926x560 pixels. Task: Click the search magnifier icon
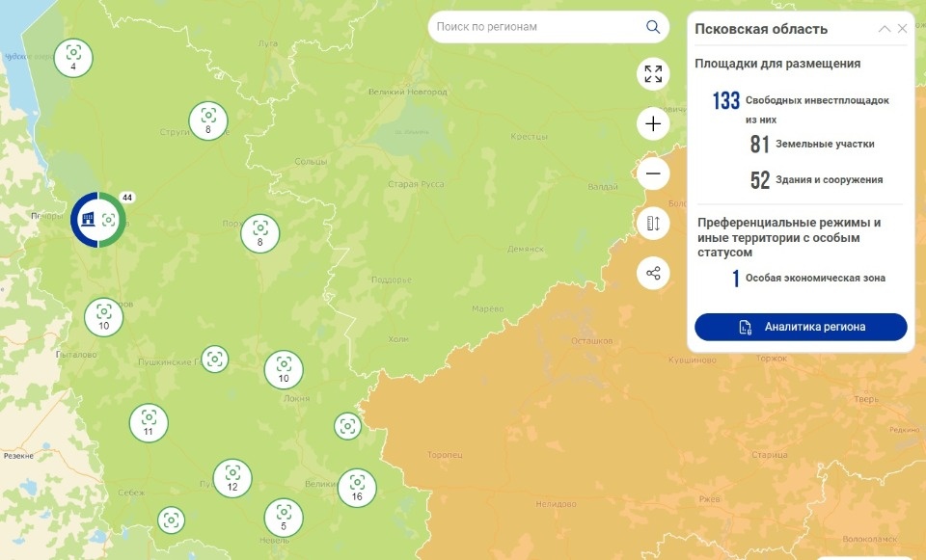tap(652, 27)
